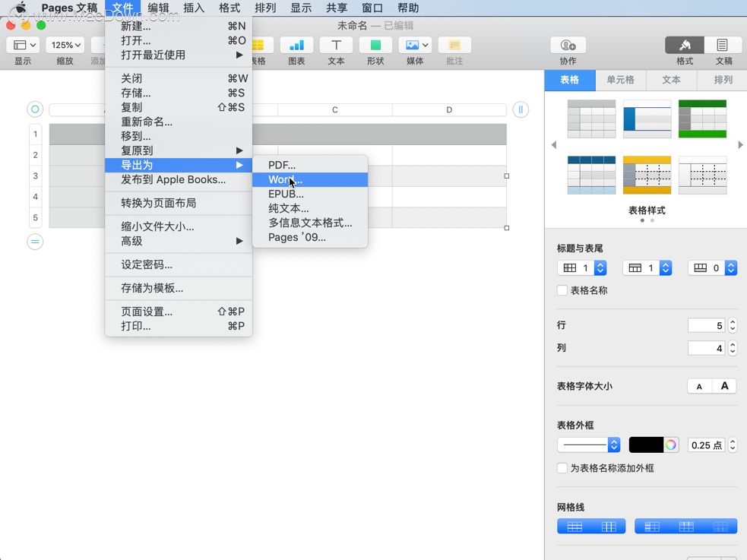Expand the 打开最近使用 submenu
This screenshot has height=560, width=747.
point(179,55)
